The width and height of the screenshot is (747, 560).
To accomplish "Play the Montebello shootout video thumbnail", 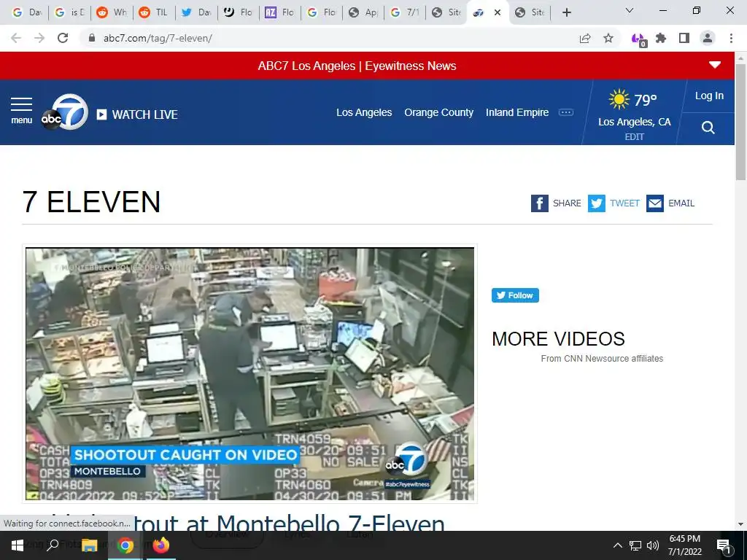I will click(x=249, y=374).
